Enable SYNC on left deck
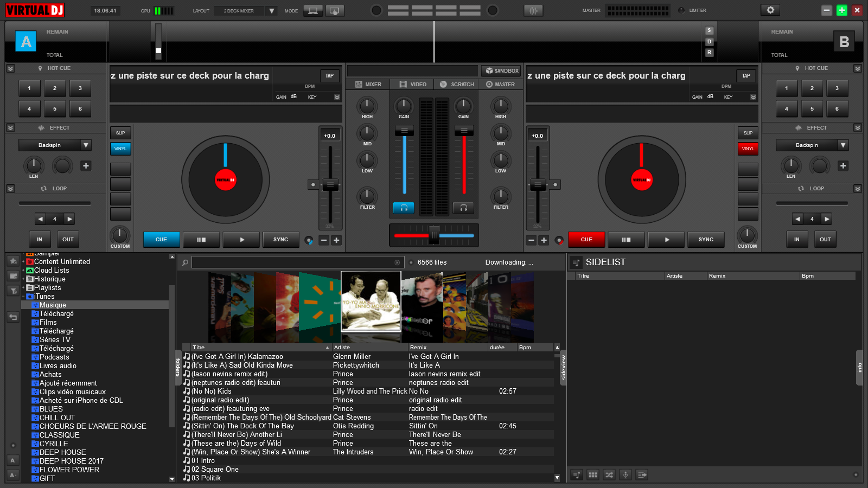This screenshot has height=488, width=868. pos(280,240)
